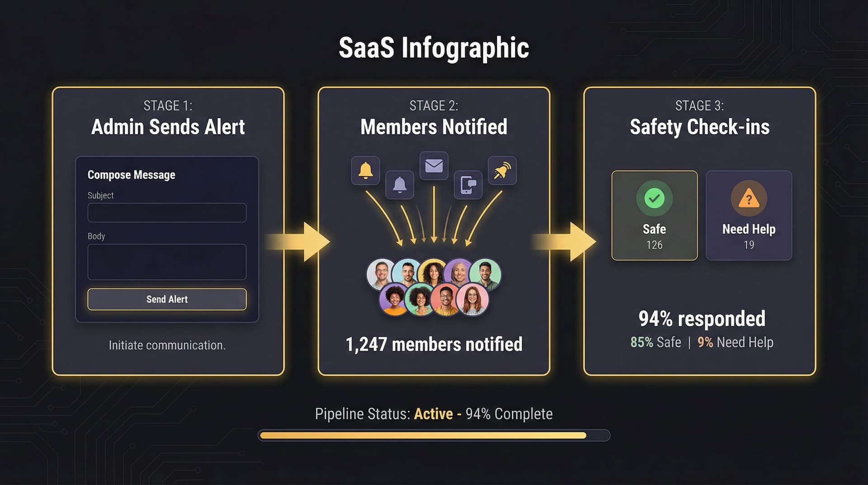Click the Subject input field
The width and height of the screenshot is (868, 485).
pyautogui.click(x=167, y=213)
